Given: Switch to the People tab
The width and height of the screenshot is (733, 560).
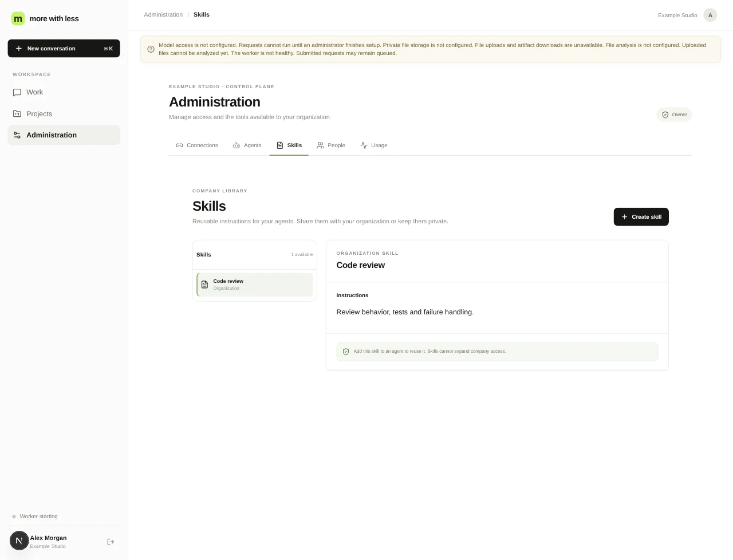Looking at the screenshot, I should pyautogui.click(x=331, y=145).
